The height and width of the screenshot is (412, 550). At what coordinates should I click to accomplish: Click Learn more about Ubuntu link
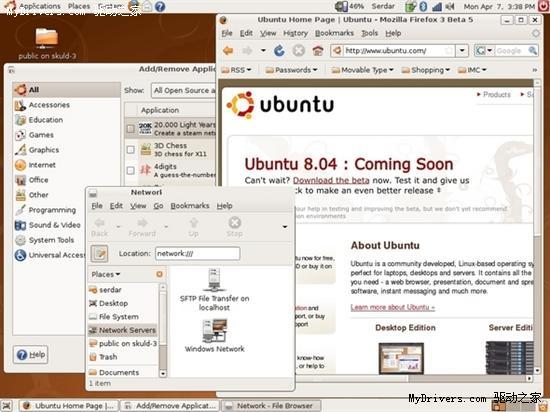pyautogui.click(x=393, y=308)
